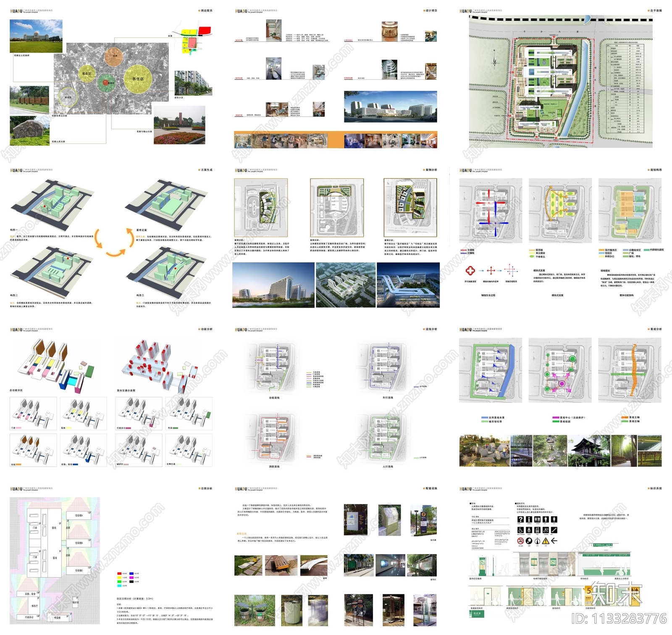Click the left-pointing arrow sign
The width and height of the screenshot is (672, 635).
point(554,541)
